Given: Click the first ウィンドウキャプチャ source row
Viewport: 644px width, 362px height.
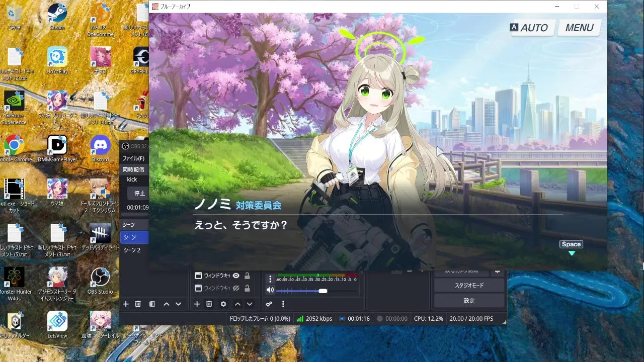Looking at the screenshot, I should pyautogui.click(x=223, y=276).
